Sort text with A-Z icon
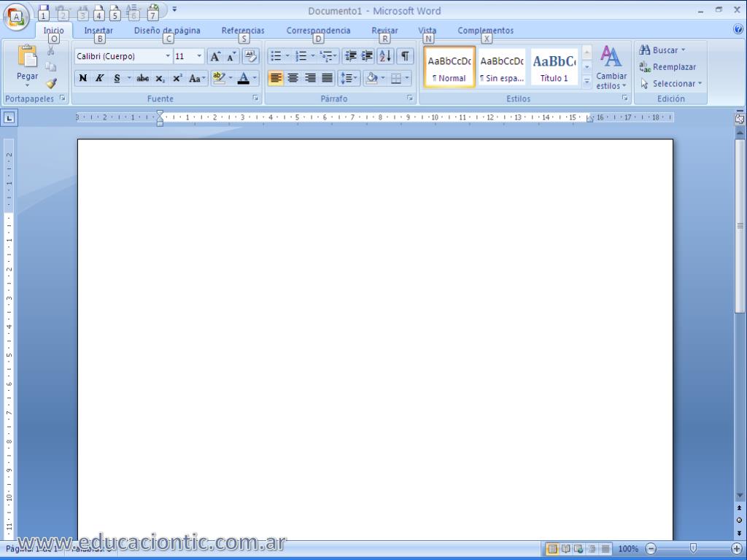747x560 pixels. (385, 56)
